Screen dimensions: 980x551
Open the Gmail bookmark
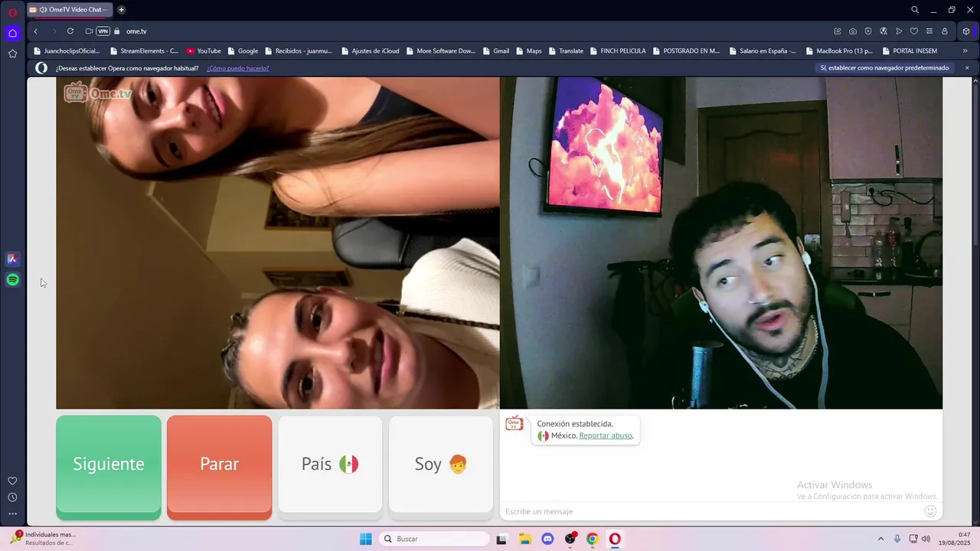tap(496, 51)
